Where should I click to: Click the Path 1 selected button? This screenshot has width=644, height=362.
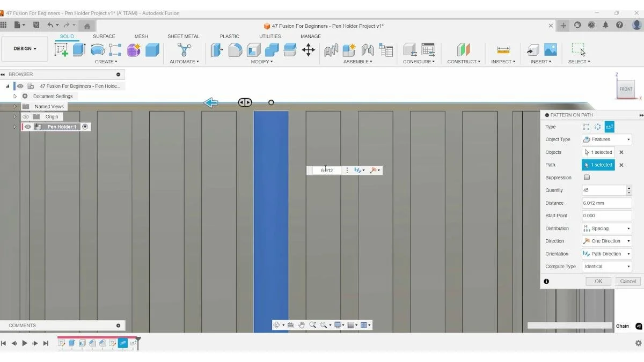(598, 165)
